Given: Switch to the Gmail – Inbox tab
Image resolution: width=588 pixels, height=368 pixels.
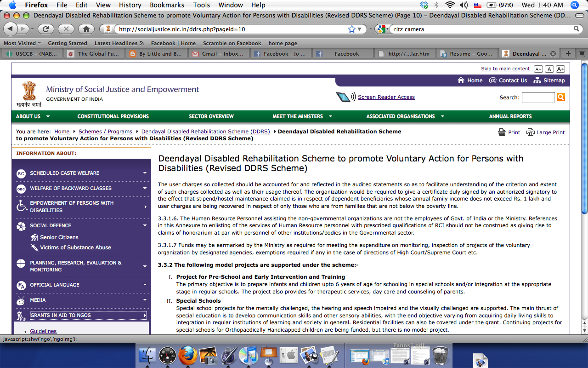Looking at the screenshot, I should (x=219, y=53).
